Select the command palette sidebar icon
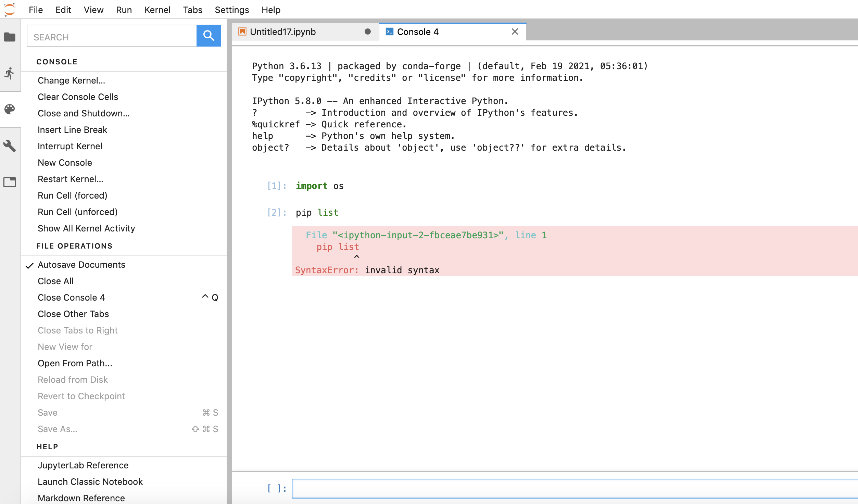Viewport: 858px width, 504px height. [x=10, y=110]
